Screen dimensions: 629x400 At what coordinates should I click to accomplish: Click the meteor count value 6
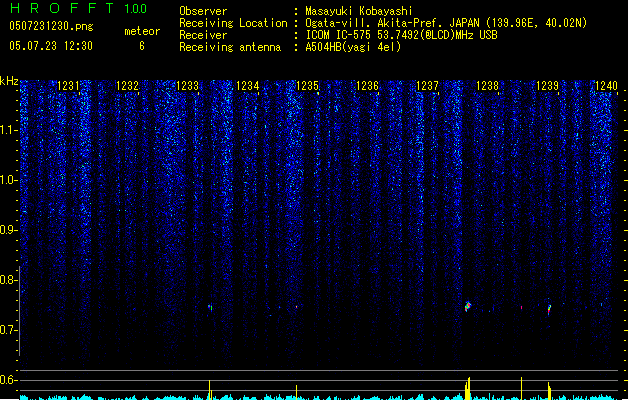142,46
